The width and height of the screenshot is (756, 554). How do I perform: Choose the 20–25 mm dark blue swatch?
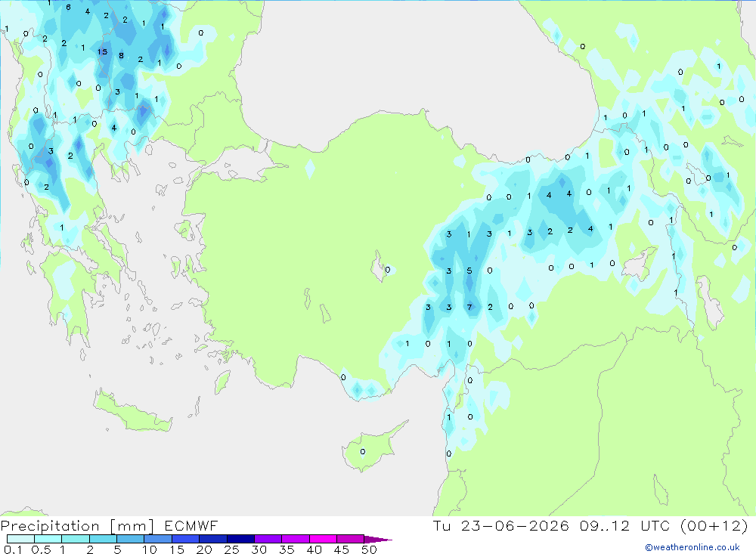coord(213,539)
